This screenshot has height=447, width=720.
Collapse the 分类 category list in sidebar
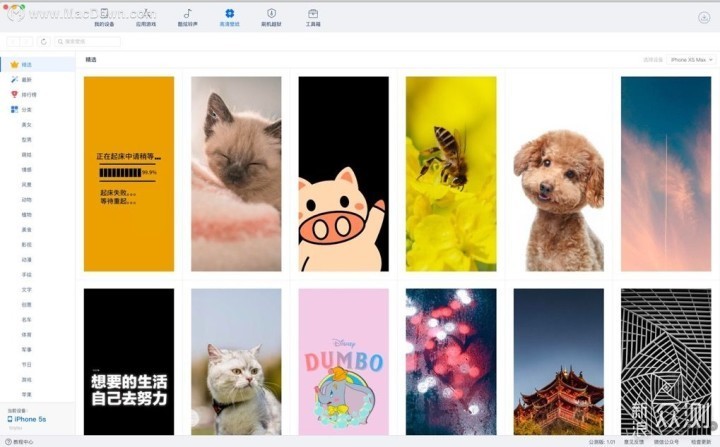tap(27, 109)
